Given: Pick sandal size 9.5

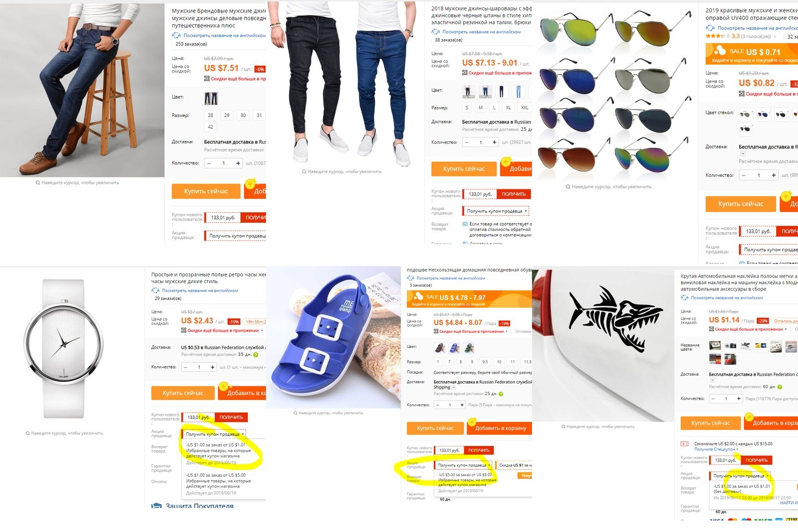Looking at the screenshot, I should pyautogui.click(x=485, y=361).
